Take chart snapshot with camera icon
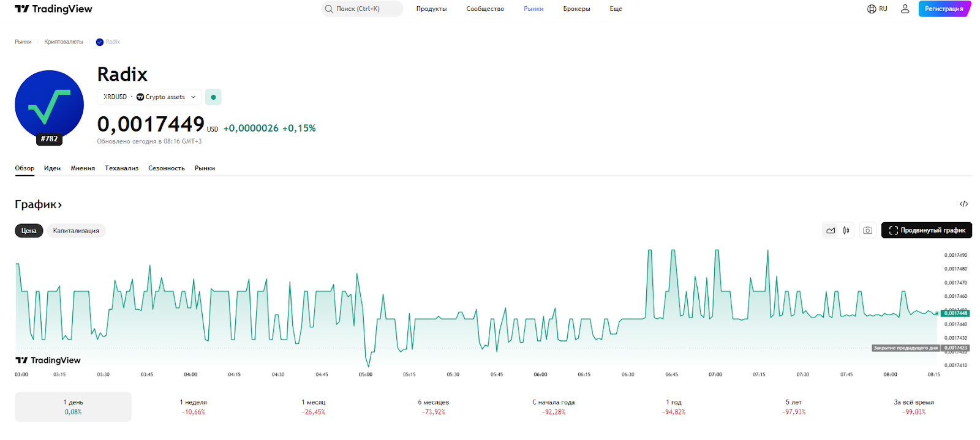 [x=867, y=231]
